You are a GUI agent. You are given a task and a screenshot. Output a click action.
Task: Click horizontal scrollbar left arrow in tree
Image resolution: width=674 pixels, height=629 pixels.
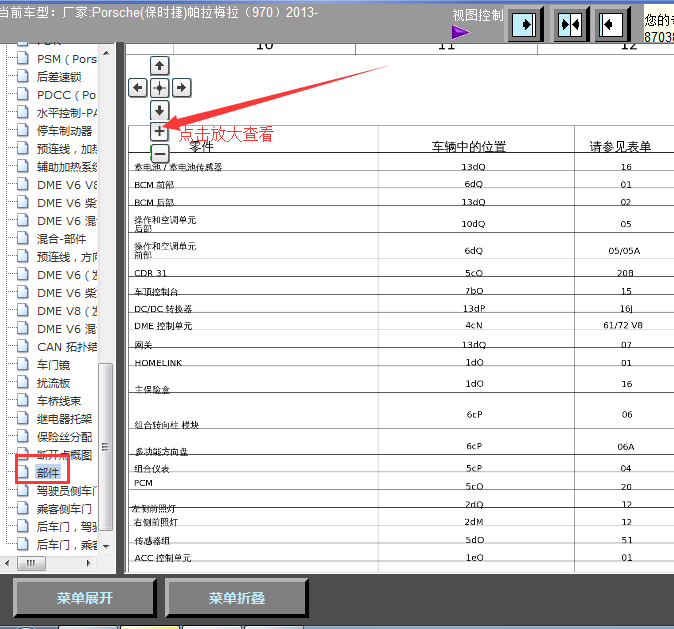7,563
